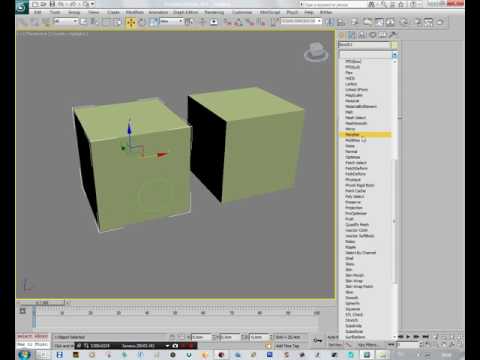Toggle Window/Crossing selection mode
Viewport: 480px width, 360px height.
[x=117, y=22]
